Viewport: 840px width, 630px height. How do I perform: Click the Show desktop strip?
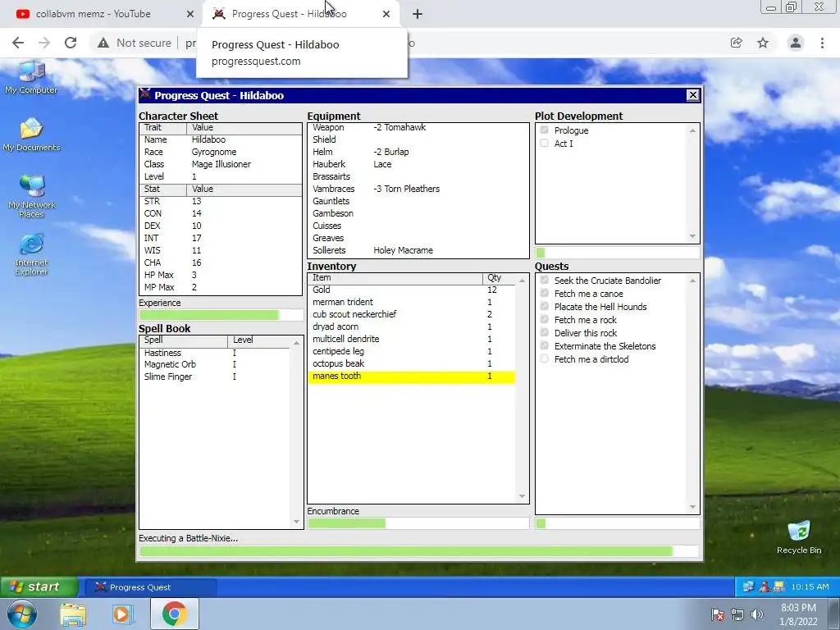[x=834, y=614]
